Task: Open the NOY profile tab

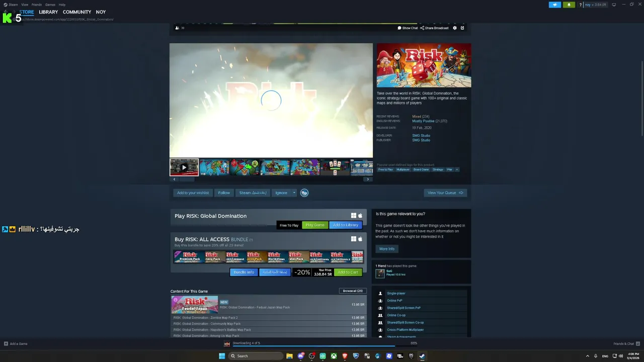Action: (101, 12)
